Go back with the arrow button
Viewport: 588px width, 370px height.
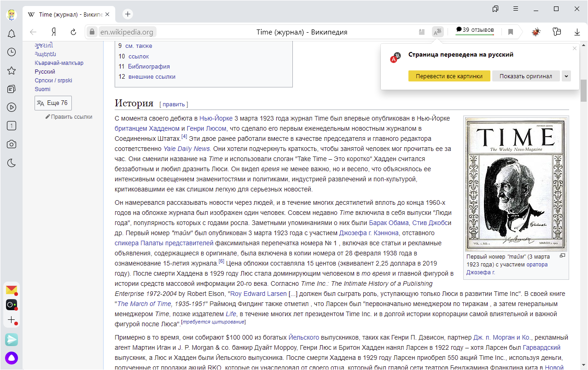pyautogui.click(x=33, y=32)
